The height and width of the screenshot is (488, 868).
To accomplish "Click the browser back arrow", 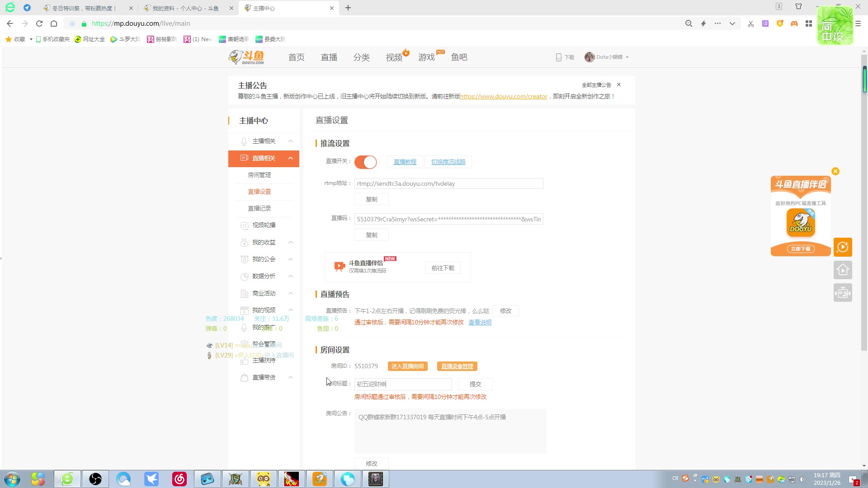I will [10, 23].
